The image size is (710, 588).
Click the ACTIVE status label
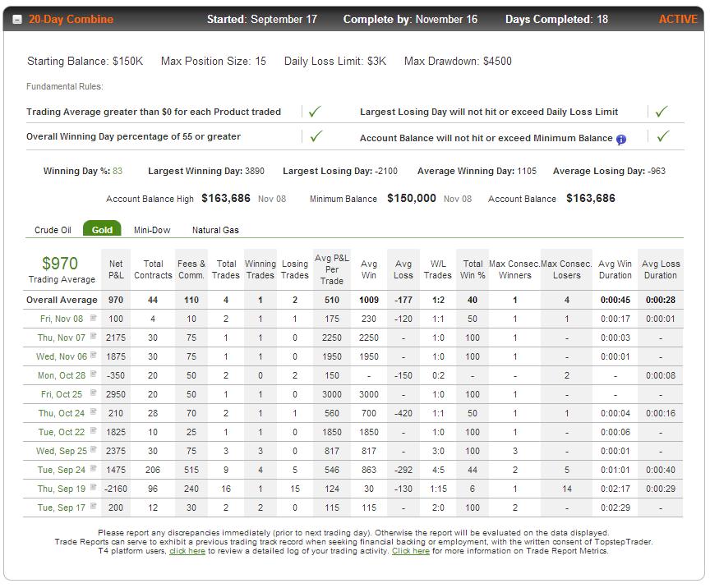(x=678, y=20)
